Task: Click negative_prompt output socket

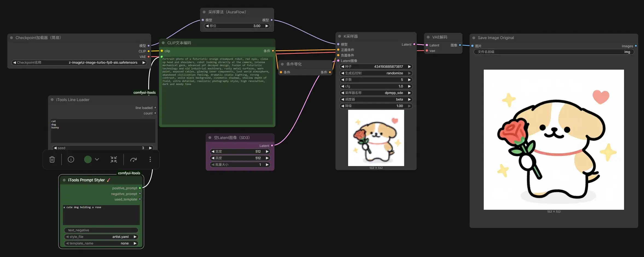Action: pos(140,194)
